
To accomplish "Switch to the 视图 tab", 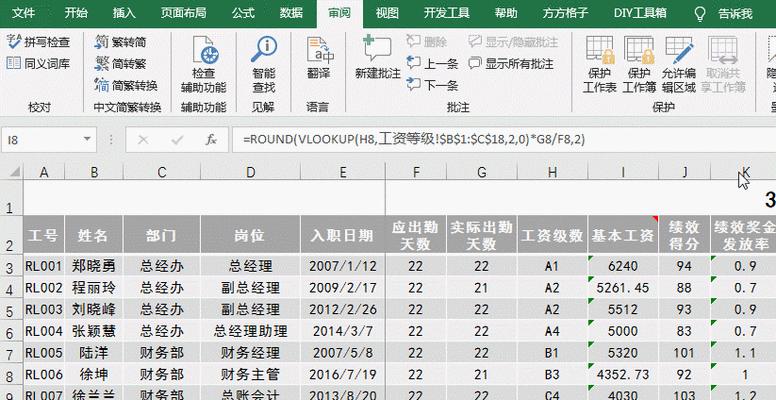I will click(x=387, y=13).
